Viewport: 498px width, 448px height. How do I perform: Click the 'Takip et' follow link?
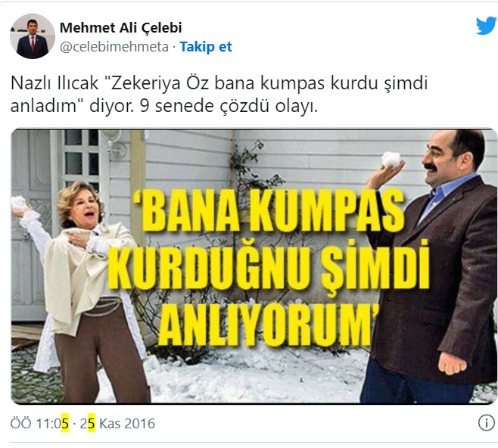[206, 47]
